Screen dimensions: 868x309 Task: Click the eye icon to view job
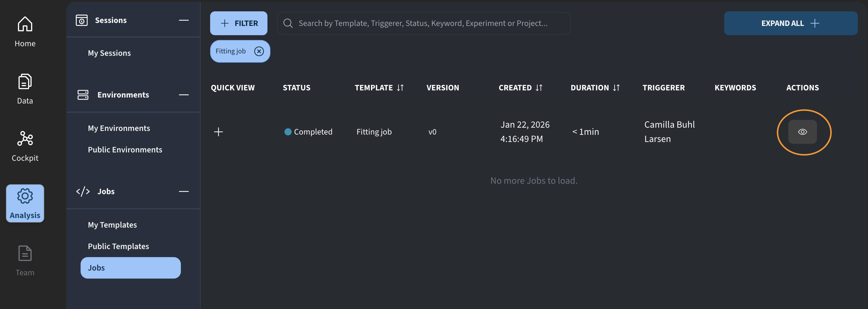[802, 132]
